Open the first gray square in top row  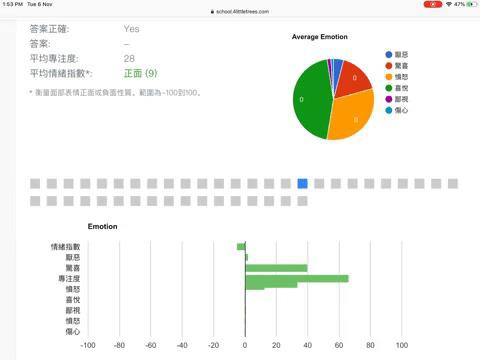[x=35, y=184]
